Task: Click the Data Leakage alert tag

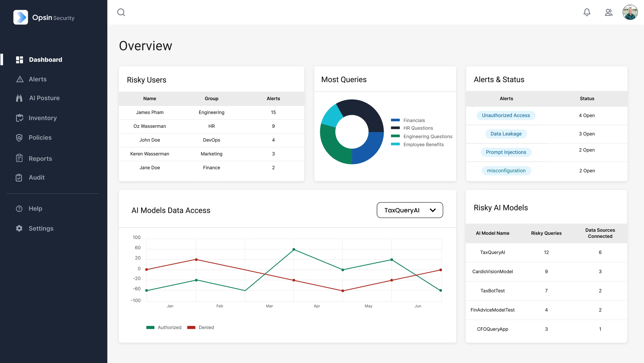Action: click(506, 134)
